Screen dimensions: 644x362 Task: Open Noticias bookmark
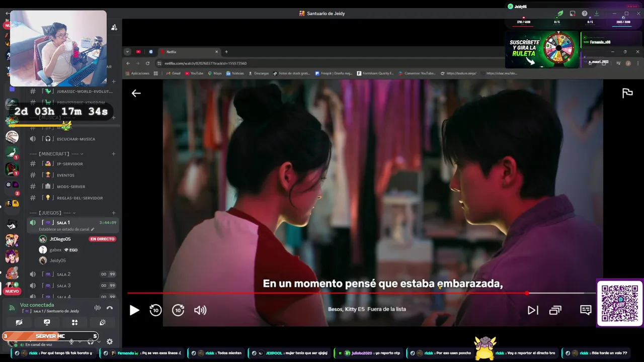[x=235, y=73]
